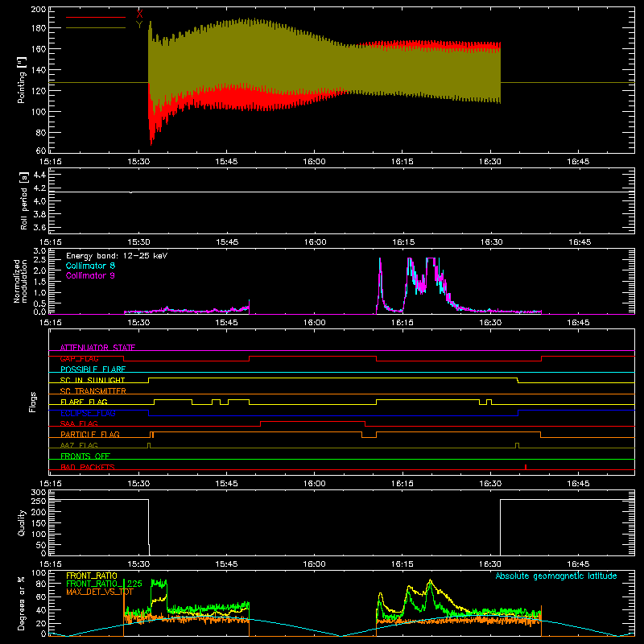
Task: Click the green FRONTS_OFF label
Action: coord(85,456)
